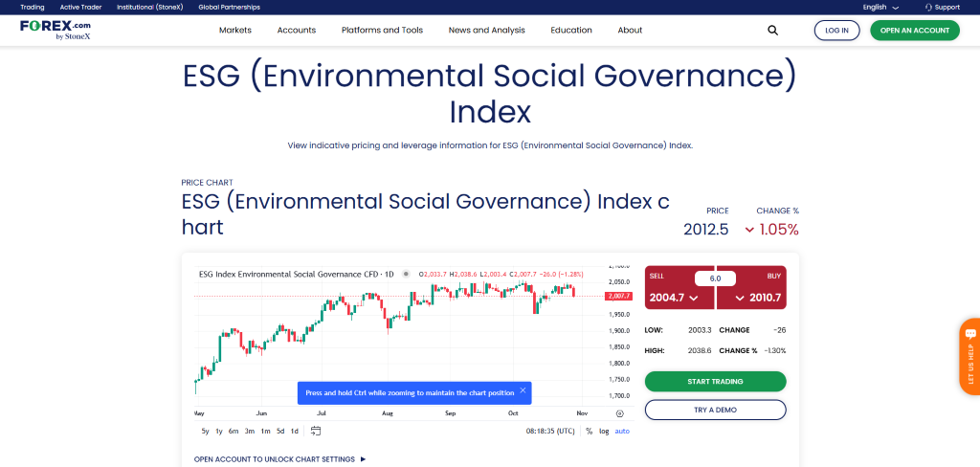Screen dimensions: 980x467
Task: Click the OPEN AN ACCOUNT button
Action: coord(914,30)
